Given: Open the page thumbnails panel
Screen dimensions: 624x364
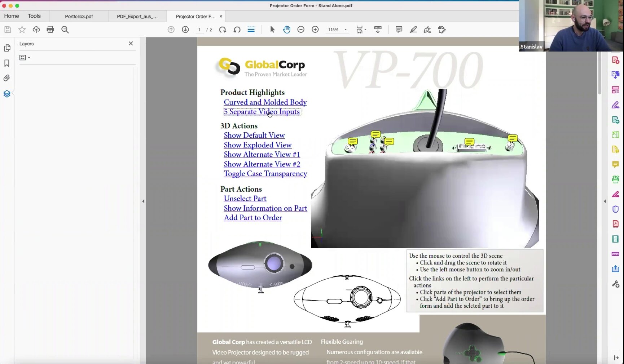Looking at the screenshot, I should [x=7, y=48].
